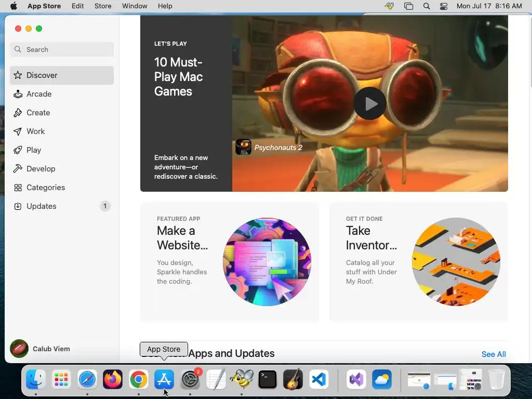
Task: Open System Preferences from the Dock
Action: pos(190,379)
